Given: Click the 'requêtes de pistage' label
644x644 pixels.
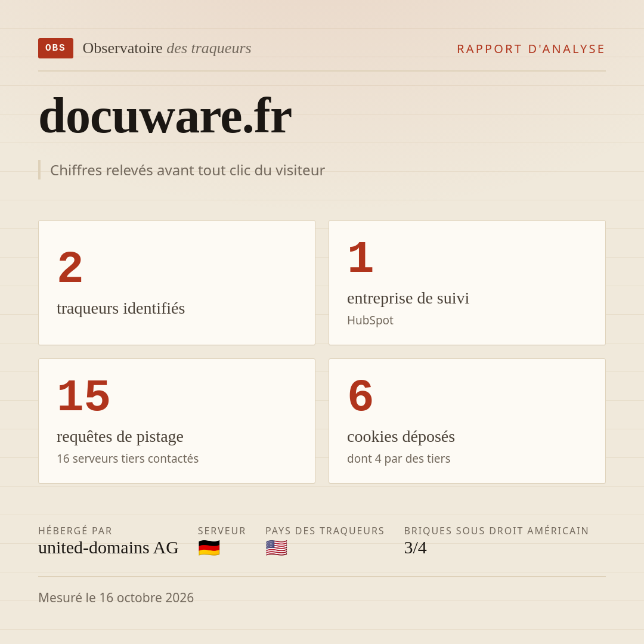Looking at the screenshot, I should (x=120, y=436).
